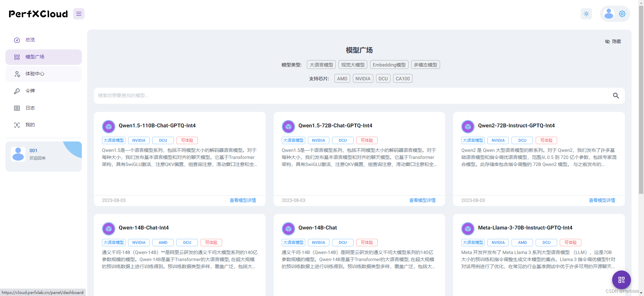644x296 pixels.
Task: Open 日志 logs page in sidebar
Action: coord(44,108)
